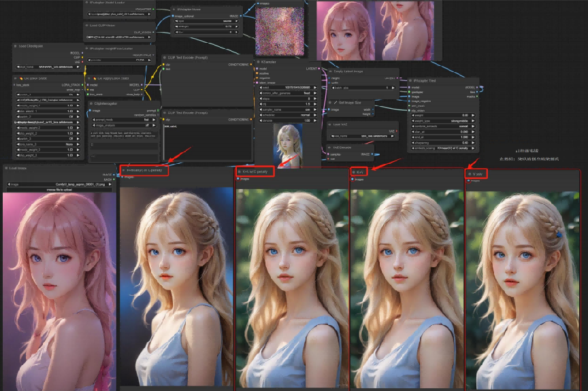Open the ckpt_name dropdown in Load Checkpoint
588x391 pixels.
pyautogui.click(x=48, y=67)
